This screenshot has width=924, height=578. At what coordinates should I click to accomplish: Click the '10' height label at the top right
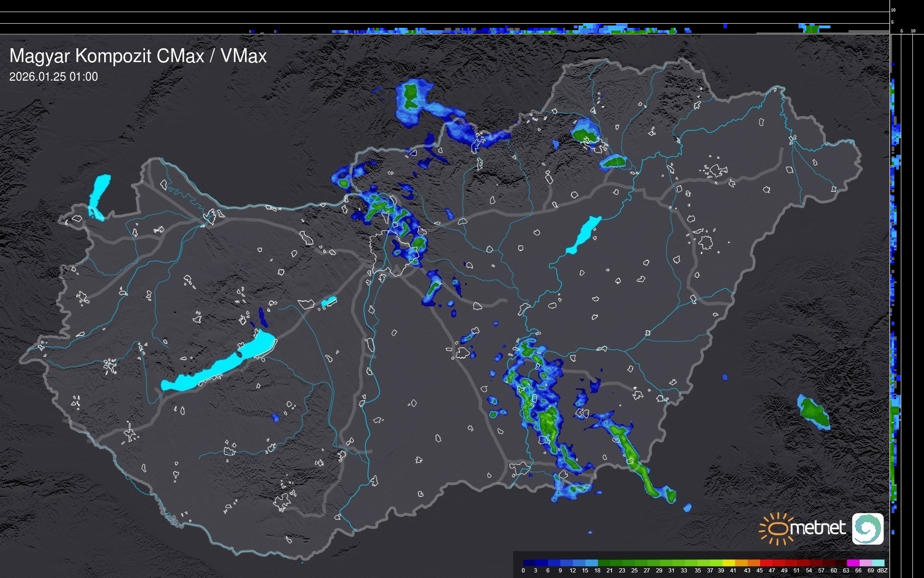[x=893, y=10]
